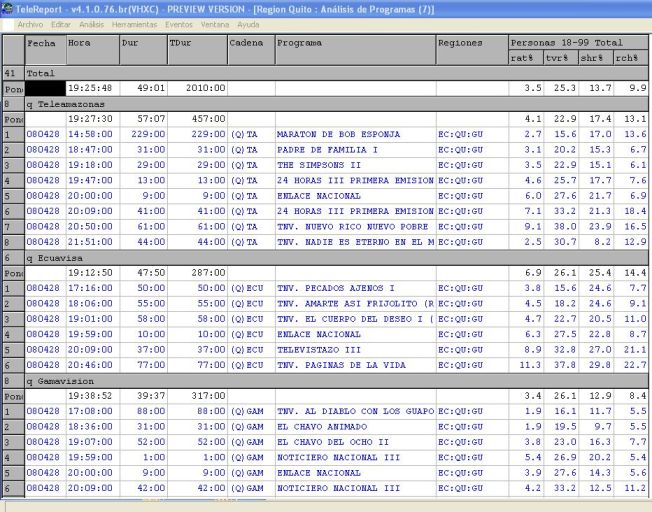This screenshot has width=652, height=512.
Task: Click the rch% column header
Action: tap(631, 58)
